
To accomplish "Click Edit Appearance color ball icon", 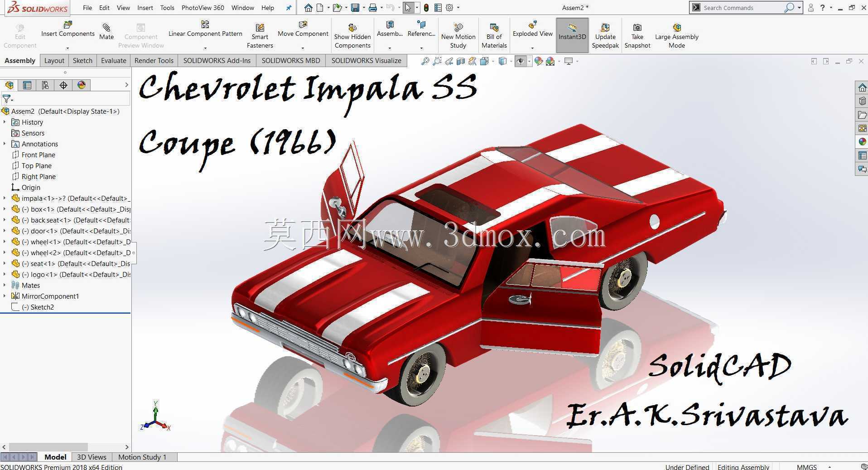I will pyautogui.click(x=538, y=61).
